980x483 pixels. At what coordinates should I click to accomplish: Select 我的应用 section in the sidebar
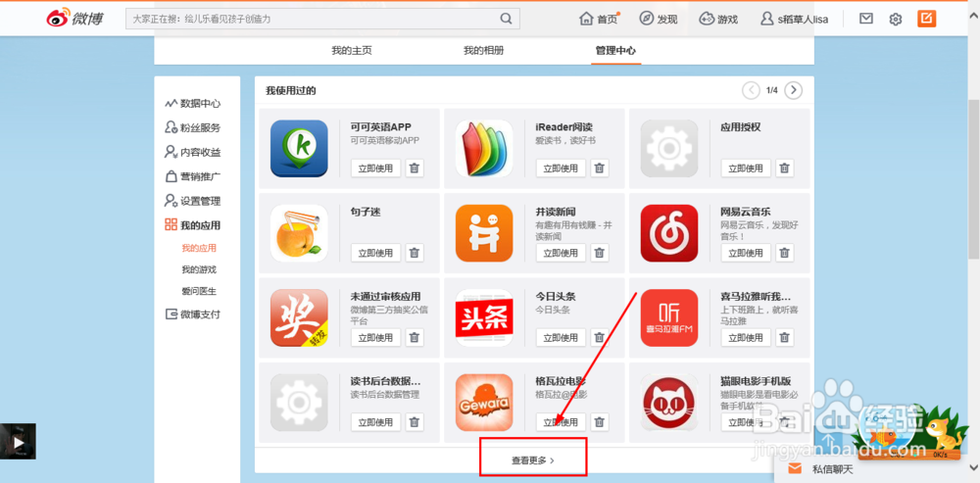pos(192,225)
